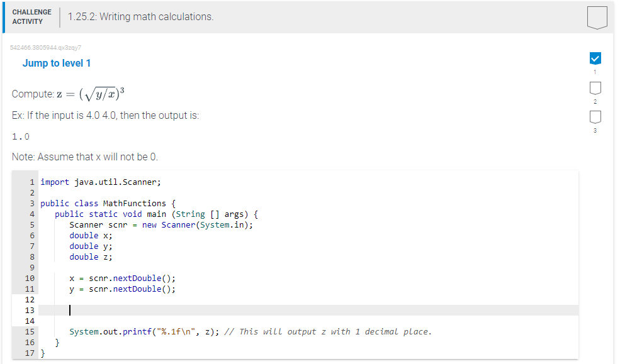Image resolution: width=620 pixels, height=364 pixels.
Task: Click the bookmark pennant icon at top right
Action: [x=596, y=17]
